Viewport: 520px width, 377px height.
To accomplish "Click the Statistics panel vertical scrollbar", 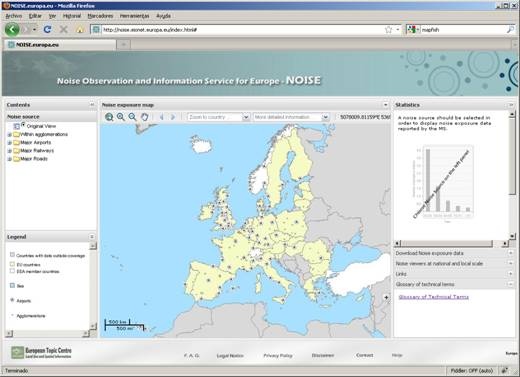I will tap(512, 174).
